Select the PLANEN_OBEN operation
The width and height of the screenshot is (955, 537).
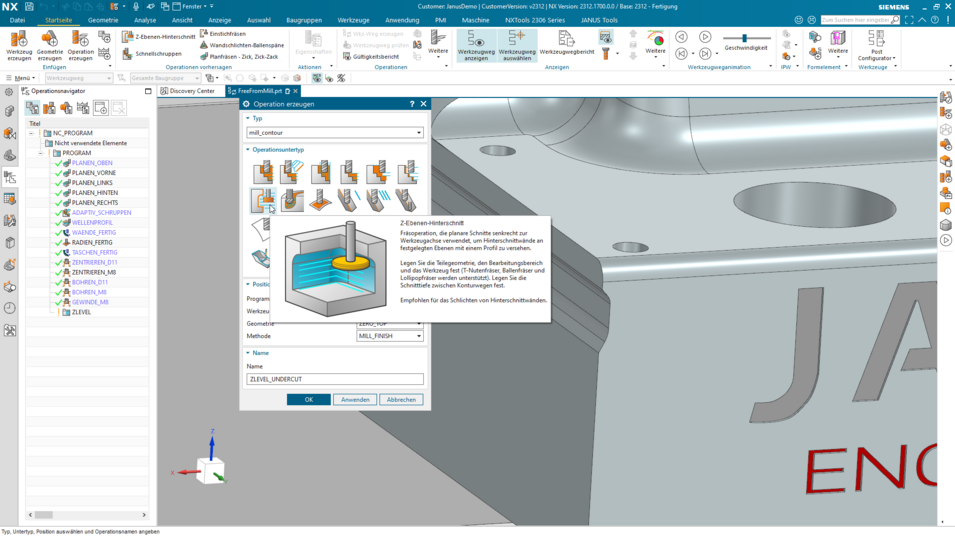tap(92, 163)
